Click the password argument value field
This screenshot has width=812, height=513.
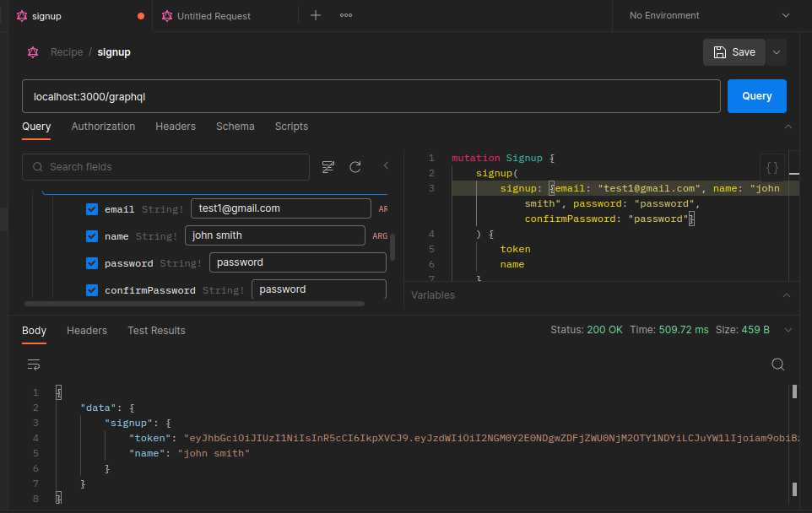pyautogui.click(x=298, y=262)
